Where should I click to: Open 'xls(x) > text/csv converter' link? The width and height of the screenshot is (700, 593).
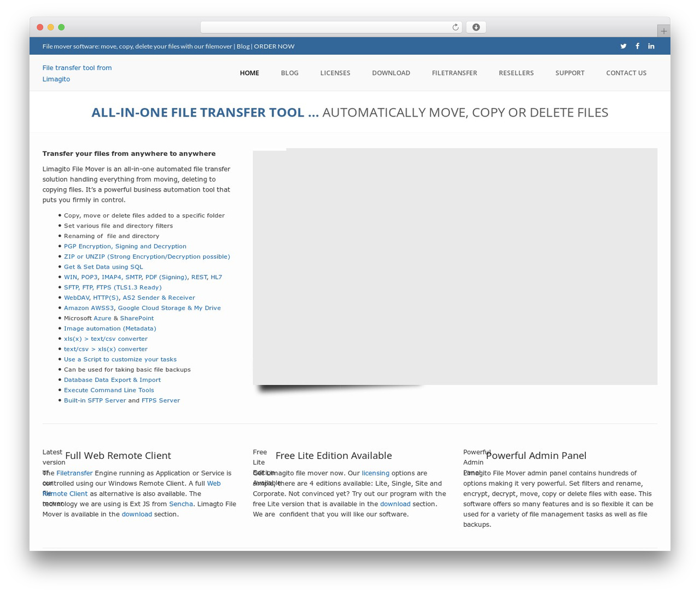(106, 339)
